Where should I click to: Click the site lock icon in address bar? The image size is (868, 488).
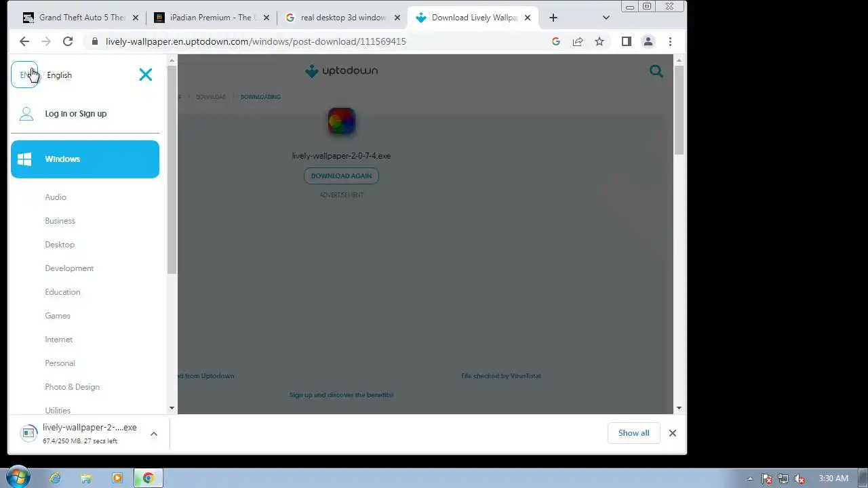94,41
